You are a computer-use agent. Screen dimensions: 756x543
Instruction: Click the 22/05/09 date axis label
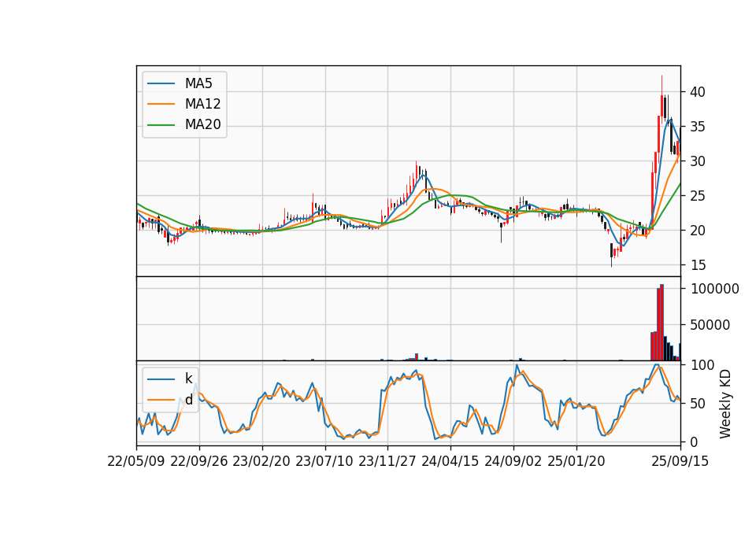[136, 461]
